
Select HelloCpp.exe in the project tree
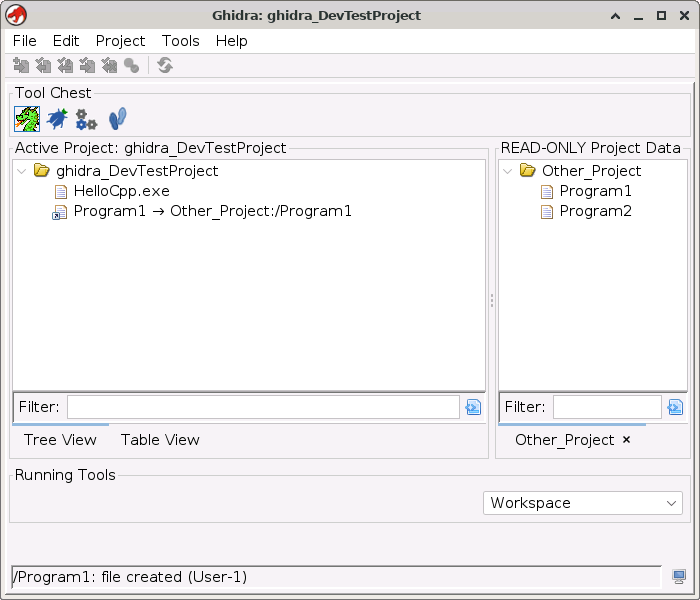[121, 191]
